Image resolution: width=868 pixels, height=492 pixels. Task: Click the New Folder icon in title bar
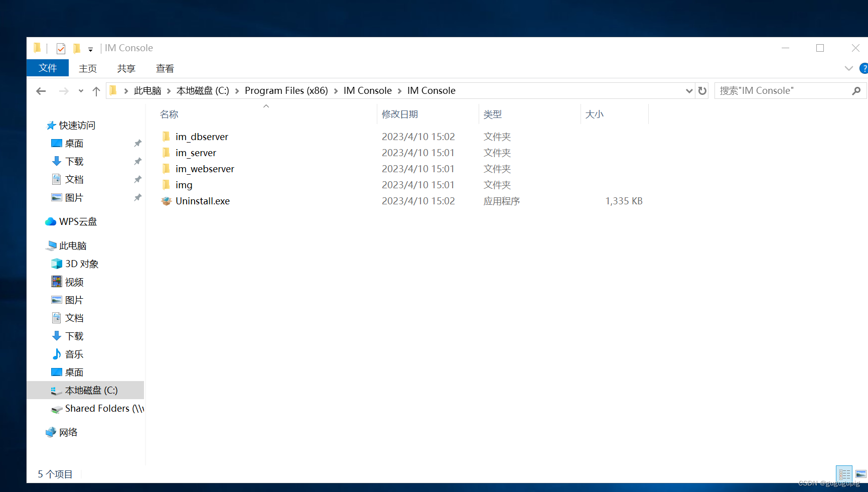(77, 48)
